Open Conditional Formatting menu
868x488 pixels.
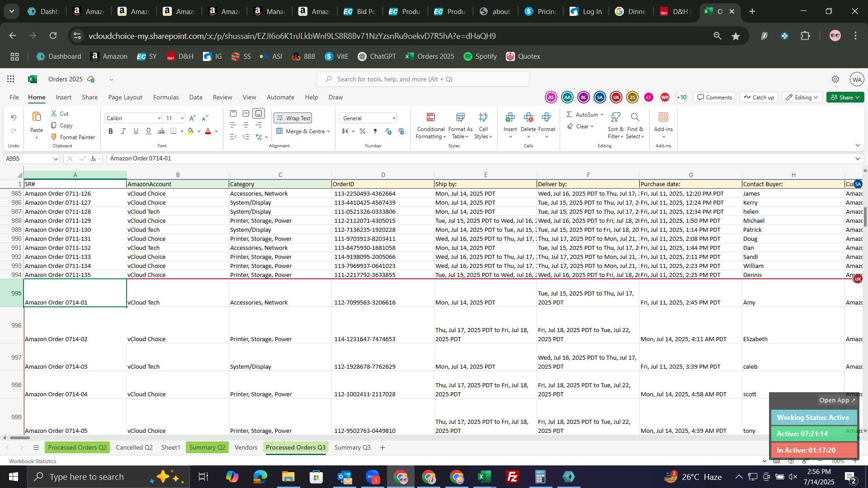pyautogui.click(x=431, y=126)
